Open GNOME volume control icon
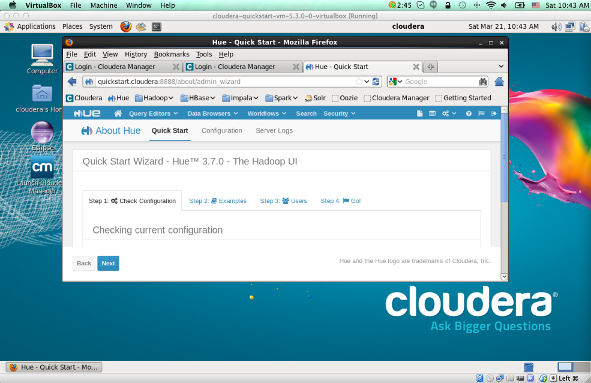591x383 pixels. [x=556, y=26]
